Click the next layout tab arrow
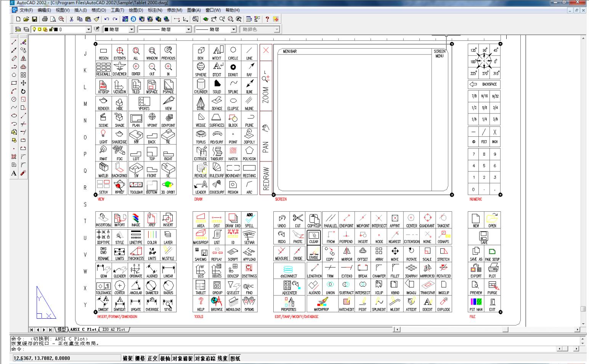The image size is (589, 364). (44, 329)
